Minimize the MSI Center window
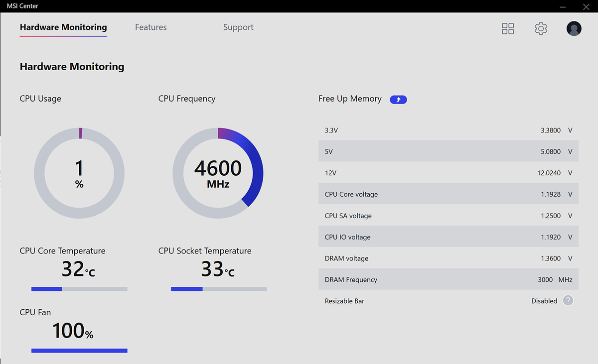Screen dimensions: 598x364 pyautogui.click(x=563, y=6)
